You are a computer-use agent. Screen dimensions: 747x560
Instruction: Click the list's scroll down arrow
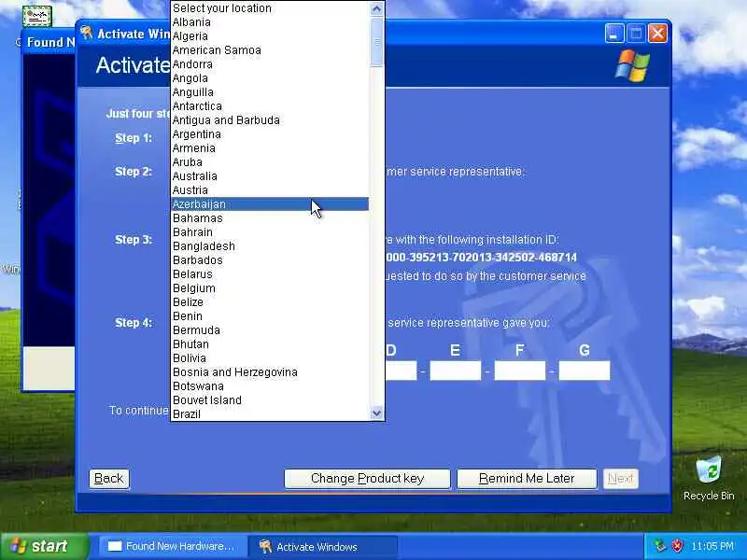click(x=376, y=413)
